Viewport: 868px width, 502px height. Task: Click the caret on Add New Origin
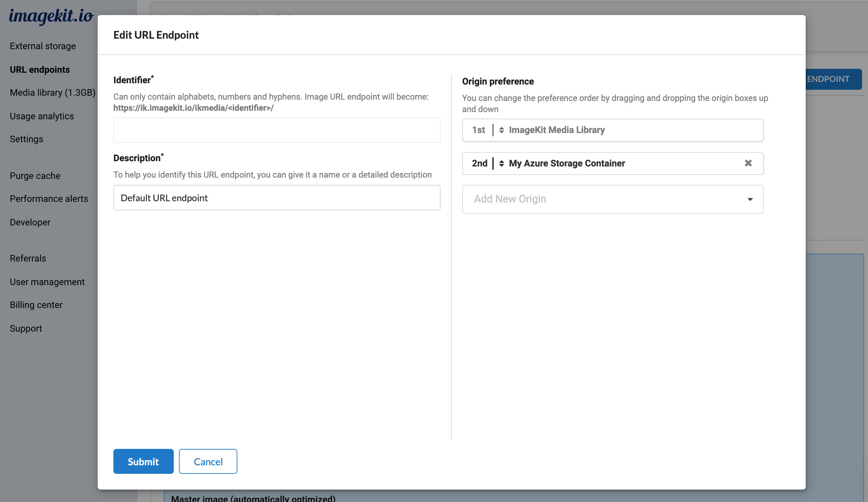(750, 199)
